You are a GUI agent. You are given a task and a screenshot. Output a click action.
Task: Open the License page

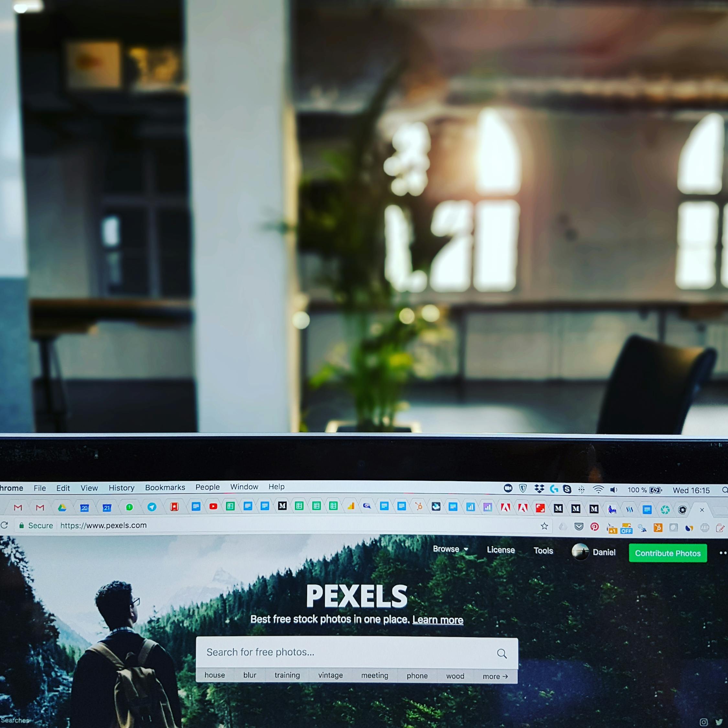coord(501,553)
